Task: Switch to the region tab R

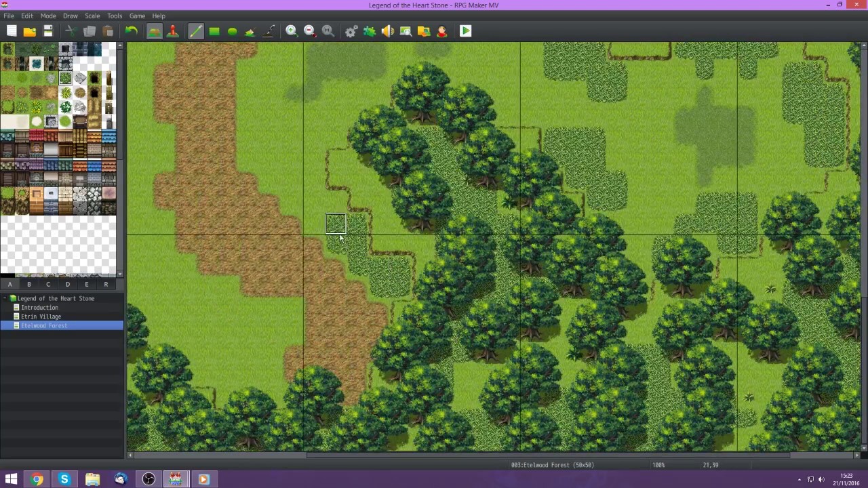Action: [106, 285]
